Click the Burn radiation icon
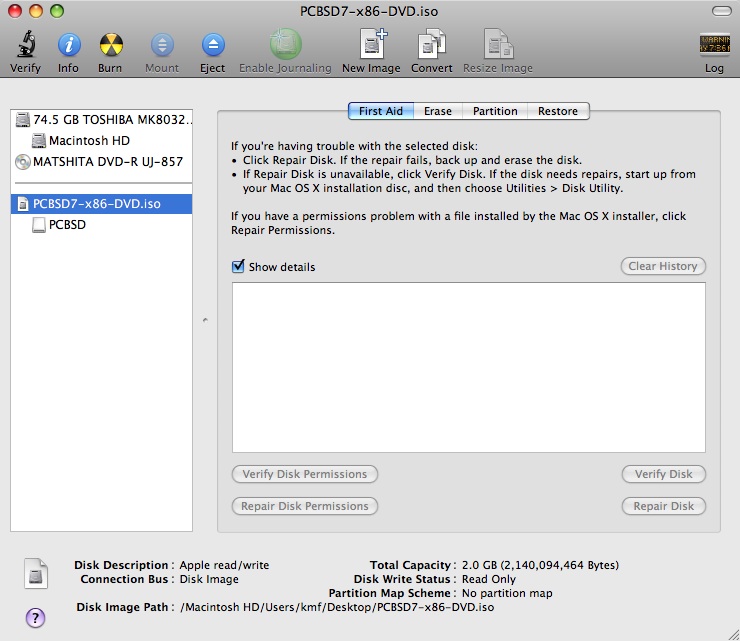740x641 pixels. 111,45
